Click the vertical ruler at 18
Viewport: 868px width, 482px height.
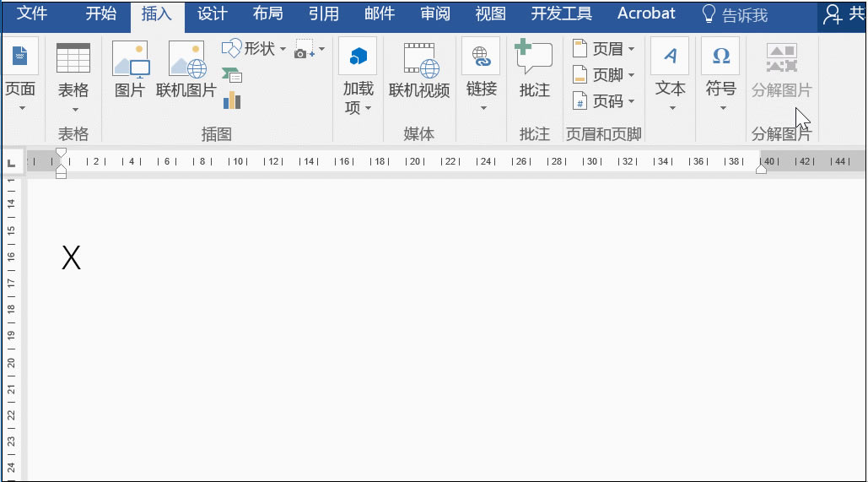click(11, 309)
